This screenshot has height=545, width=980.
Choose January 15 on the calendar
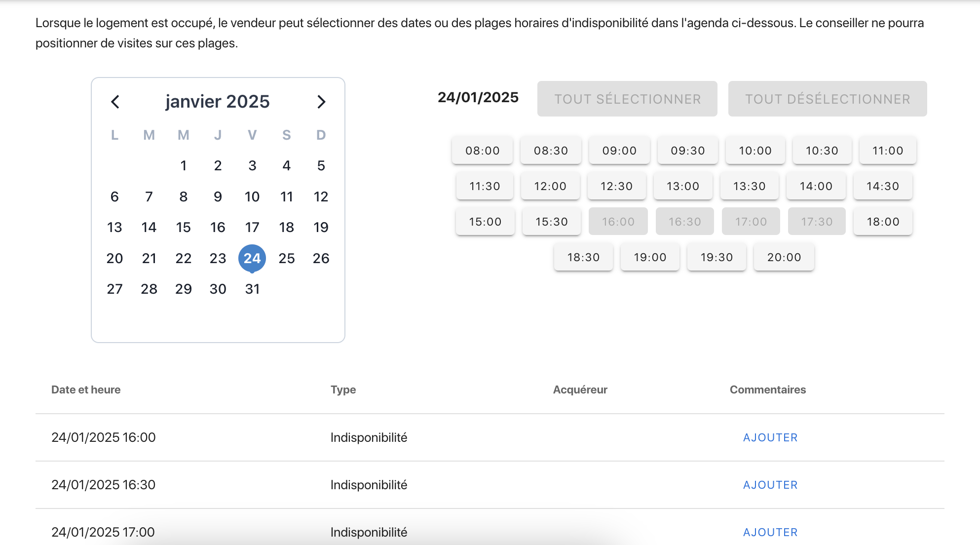pos(183,227)
